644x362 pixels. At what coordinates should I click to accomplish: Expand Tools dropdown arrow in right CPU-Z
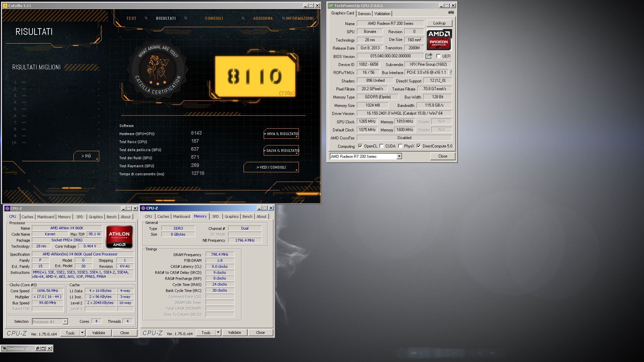(x=218, y=333)
